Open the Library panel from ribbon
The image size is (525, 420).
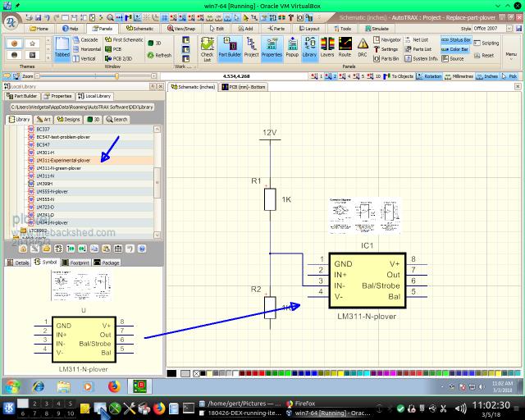click(309, 48)
